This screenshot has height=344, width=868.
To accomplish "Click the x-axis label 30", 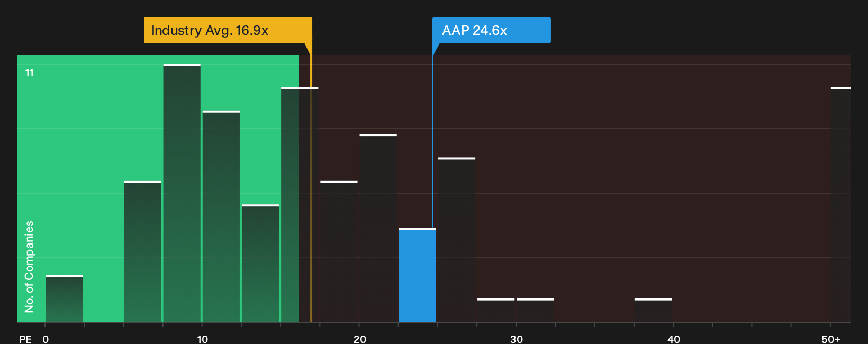I will [x=517, y=339].
